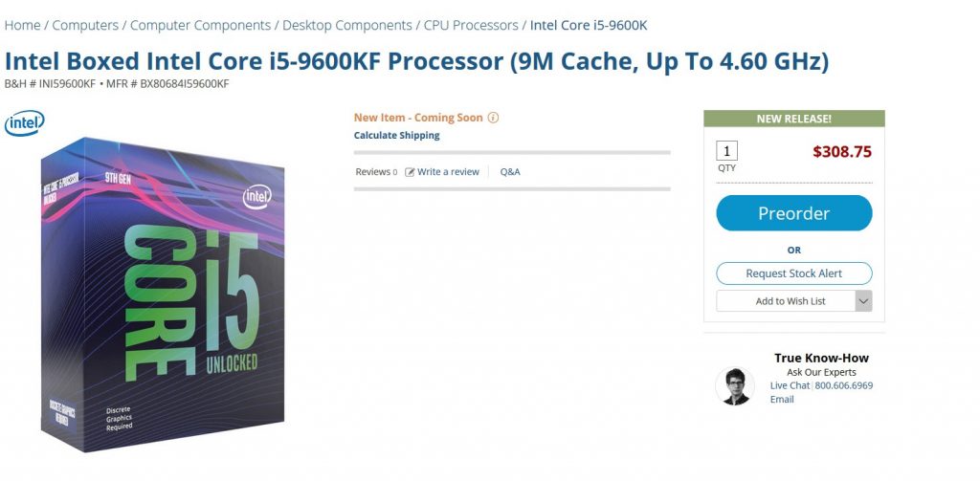Go to CPU Processors breadcrumb
Image resolution: width=980 pixels, height=481 pixels.
pyautogui.click(x=471, y=26)
